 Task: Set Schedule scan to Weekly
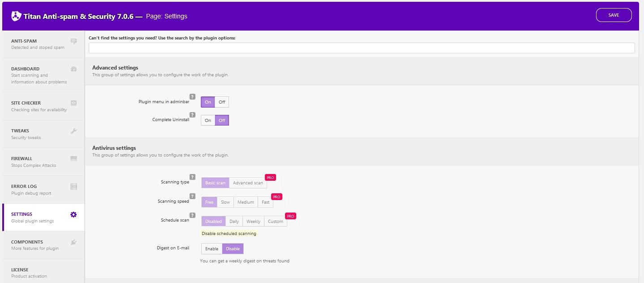coord(253,222)
